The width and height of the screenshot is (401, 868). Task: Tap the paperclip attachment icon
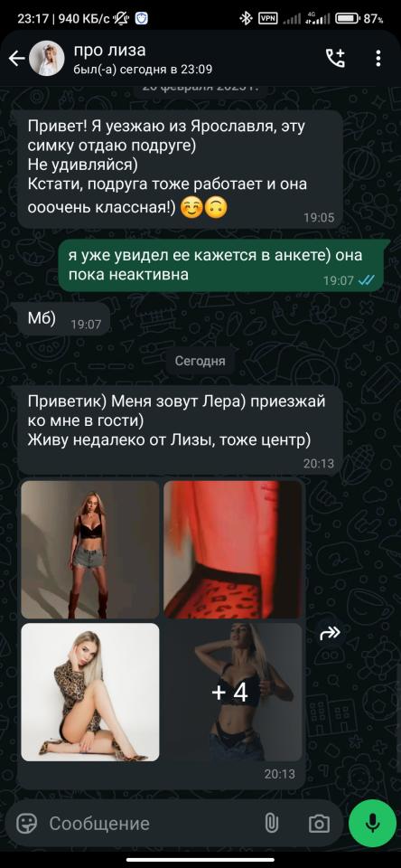click(271, 823)
